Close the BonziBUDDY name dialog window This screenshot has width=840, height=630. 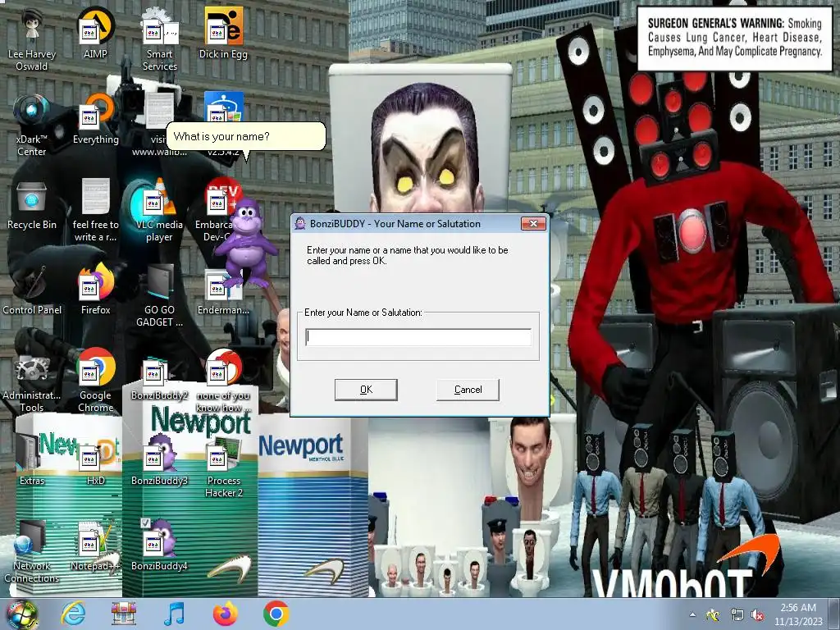(533, 223)
